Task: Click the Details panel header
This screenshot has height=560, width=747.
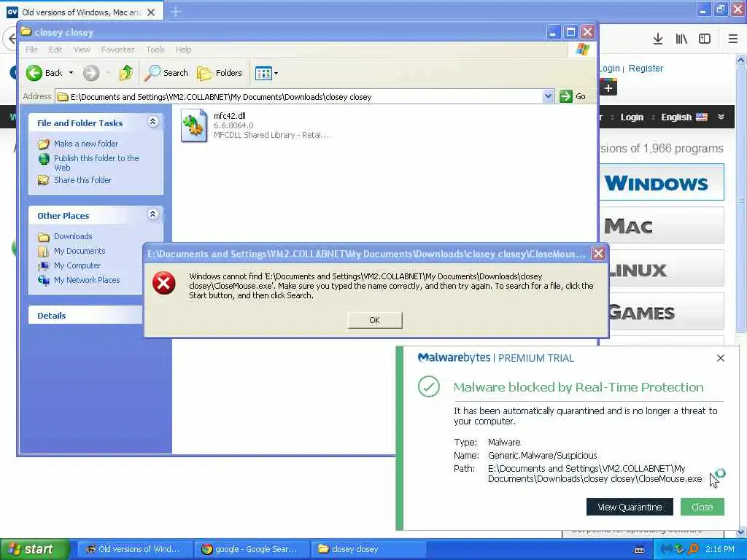Action: [x=85, y=315]
